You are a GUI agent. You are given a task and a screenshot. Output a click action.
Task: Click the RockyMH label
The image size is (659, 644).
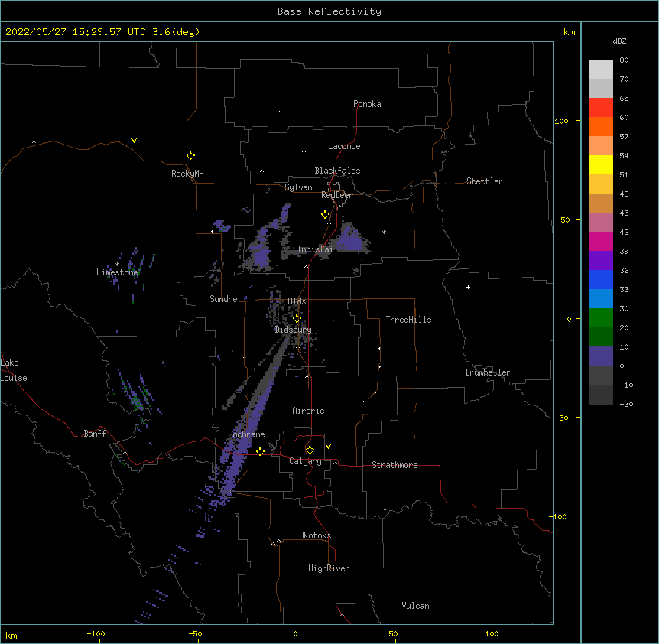pos(187,174)
